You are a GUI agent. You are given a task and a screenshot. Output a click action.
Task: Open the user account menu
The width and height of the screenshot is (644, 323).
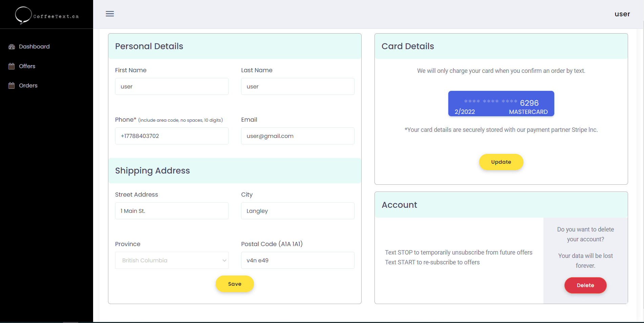pos(622,14)
